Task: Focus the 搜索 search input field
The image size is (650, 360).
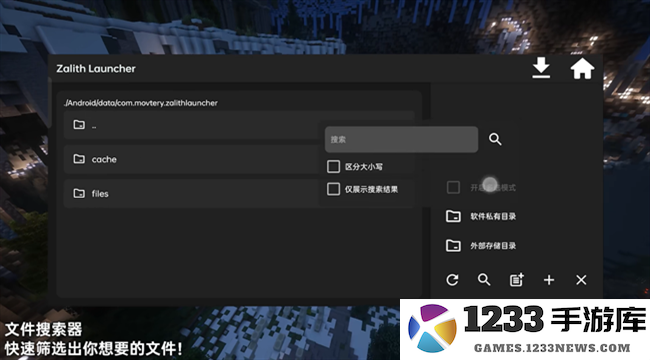Action: click(401, 139)
